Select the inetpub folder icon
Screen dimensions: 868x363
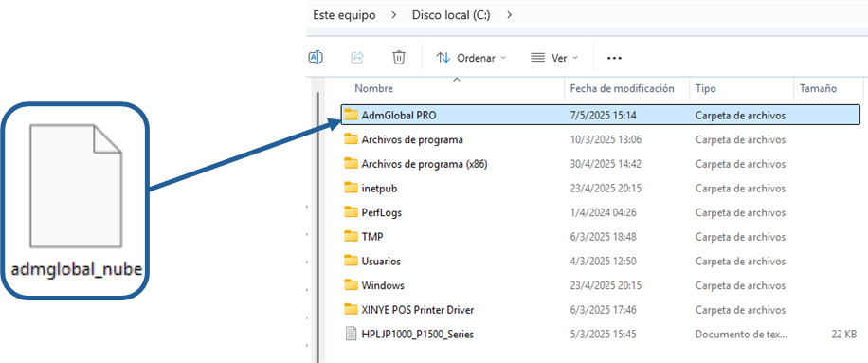coord(351,189)
